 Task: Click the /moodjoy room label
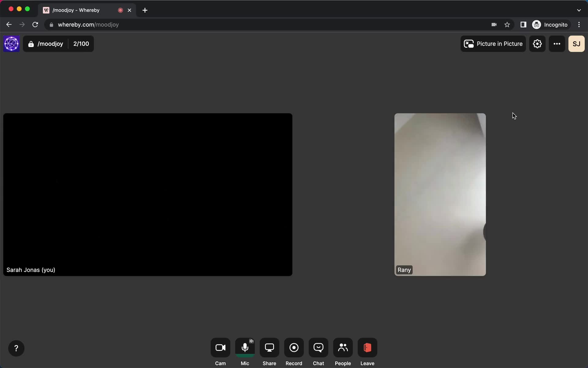(x=50, y=44)
